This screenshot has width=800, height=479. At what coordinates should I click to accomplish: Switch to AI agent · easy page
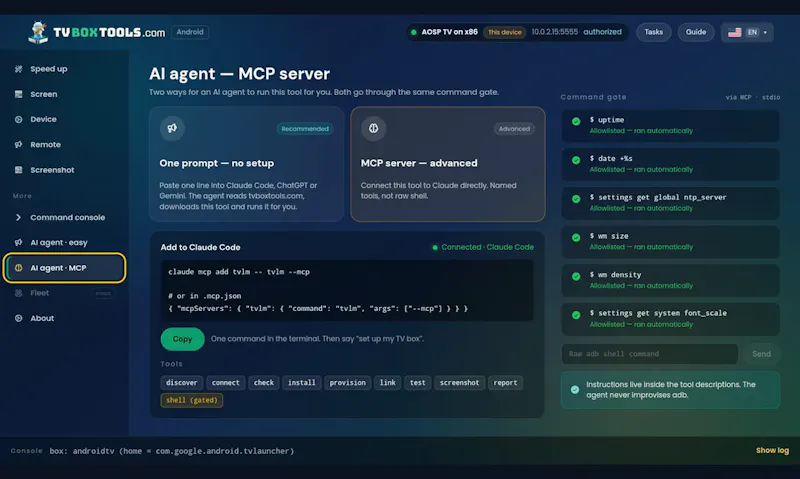pyautogui.click(x=64, y=242)
